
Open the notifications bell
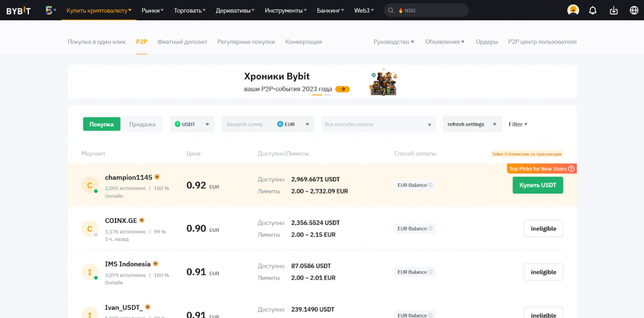592,10
